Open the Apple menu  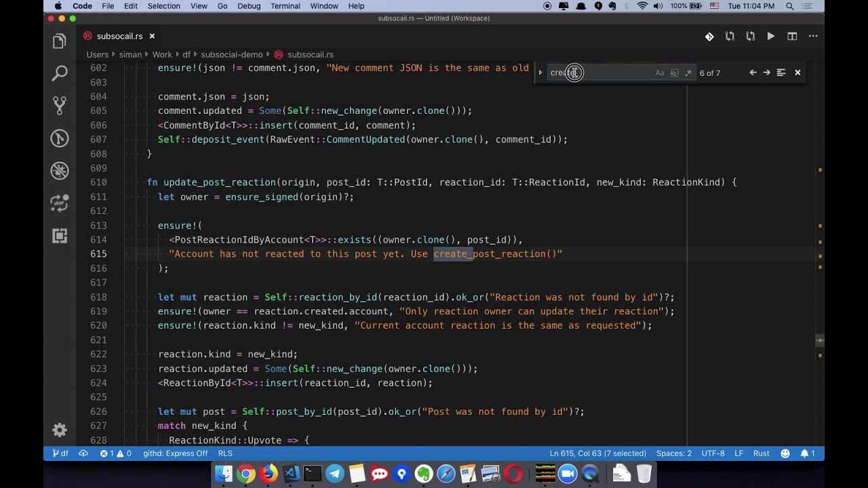click(58, 6)
